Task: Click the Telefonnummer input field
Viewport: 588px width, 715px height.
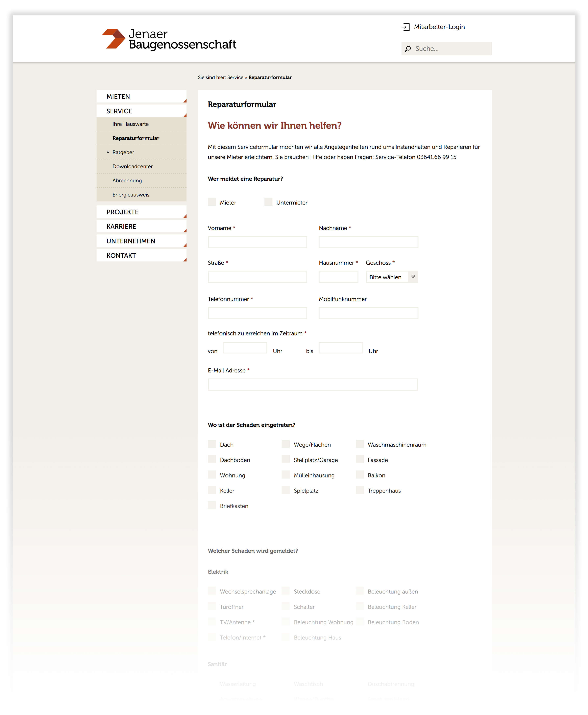Action: 258,313
